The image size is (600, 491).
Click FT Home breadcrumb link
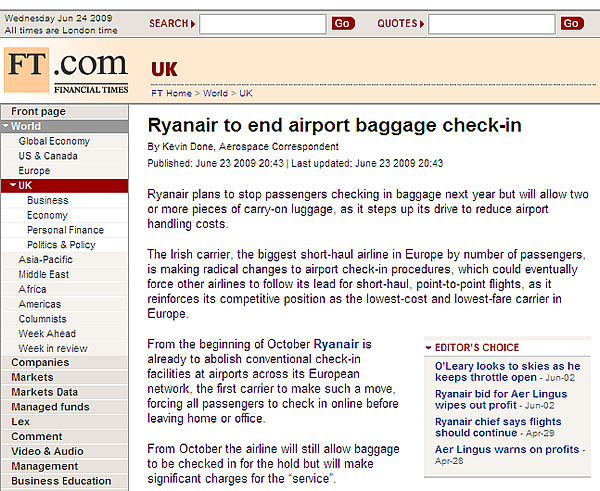pyautogui.click(x=171, y=93)
